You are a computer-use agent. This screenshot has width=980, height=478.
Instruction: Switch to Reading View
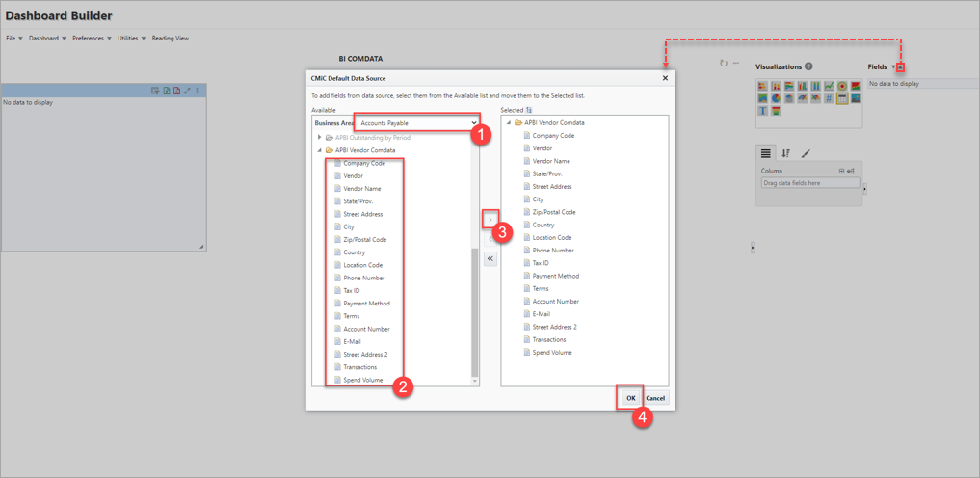click(170, 39)
